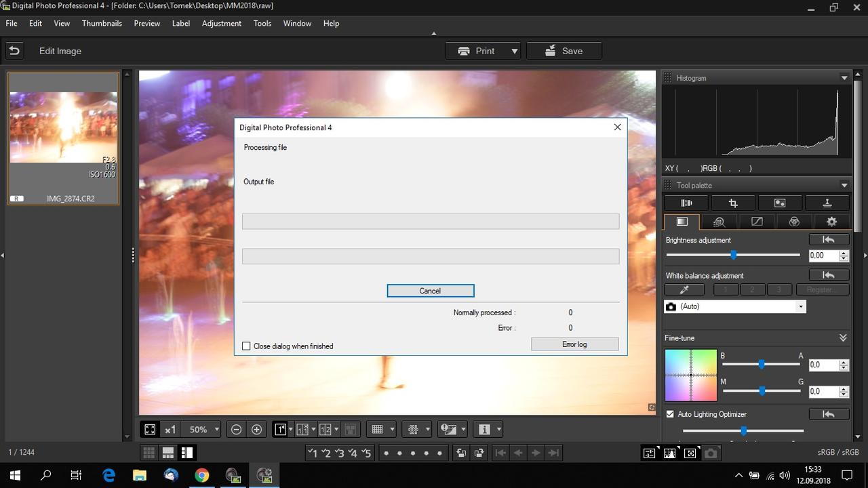868x488 pixels.
Task: Open Chrome from the taskbar
Action: tap(201, 475)
